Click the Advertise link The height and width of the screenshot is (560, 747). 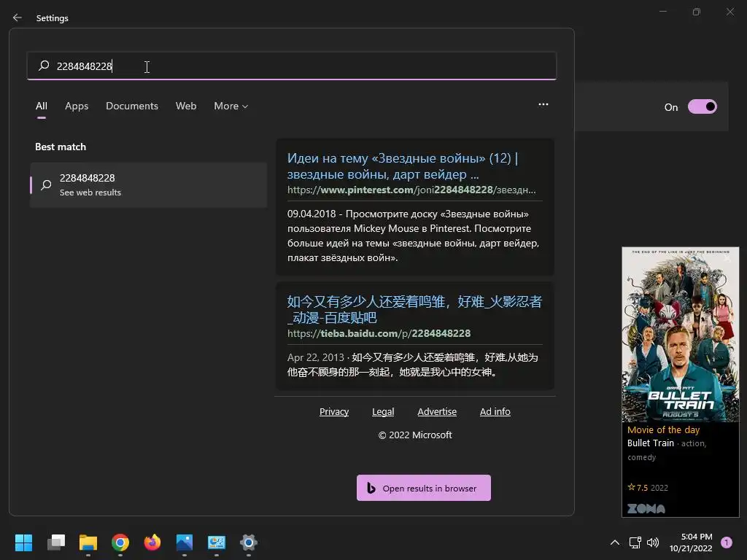pos(437,411)
